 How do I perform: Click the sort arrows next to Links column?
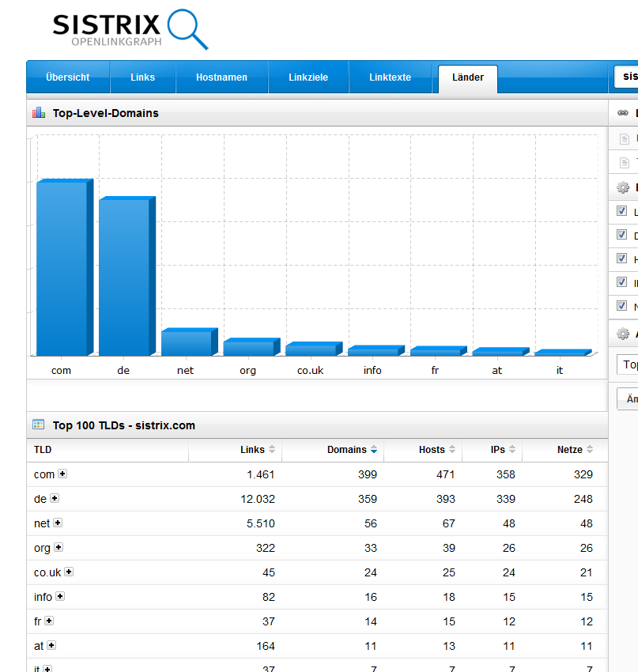point(272,450)
